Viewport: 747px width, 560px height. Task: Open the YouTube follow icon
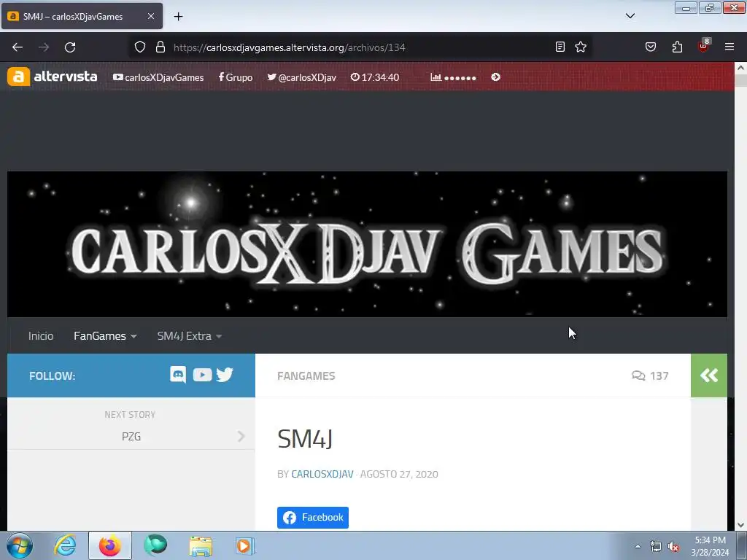202,375
